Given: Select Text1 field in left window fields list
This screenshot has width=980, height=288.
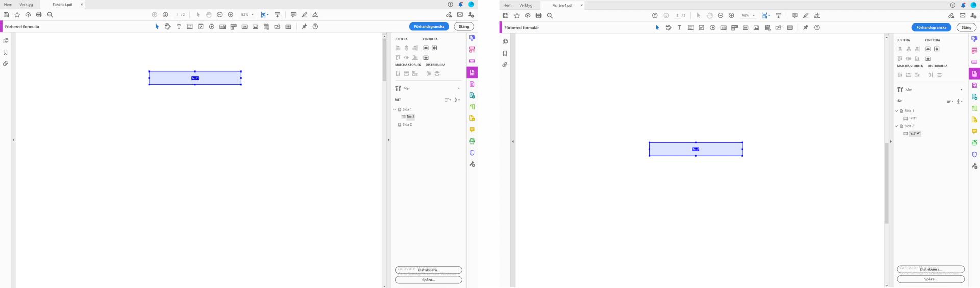Looking at the screenshot, I should click(x=410, y=117).
